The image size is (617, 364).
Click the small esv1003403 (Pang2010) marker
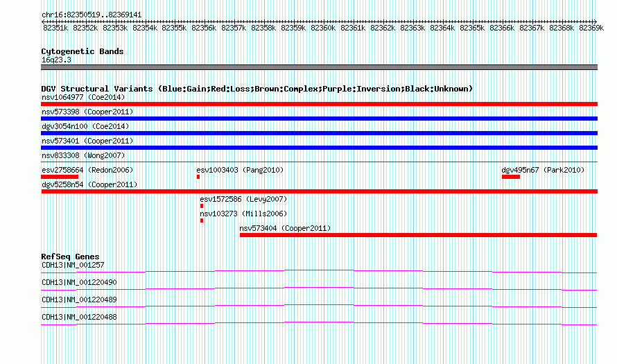tap(198, 177)
